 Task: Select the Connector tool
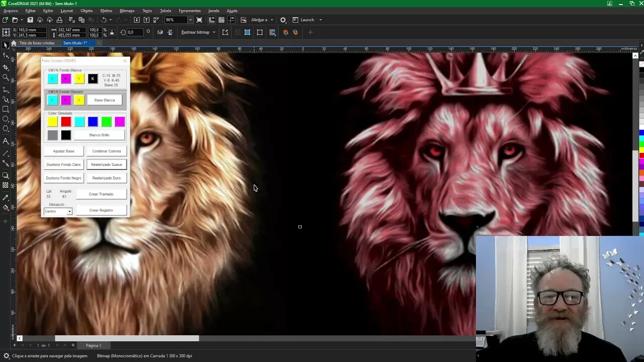(x=6, y=163)
